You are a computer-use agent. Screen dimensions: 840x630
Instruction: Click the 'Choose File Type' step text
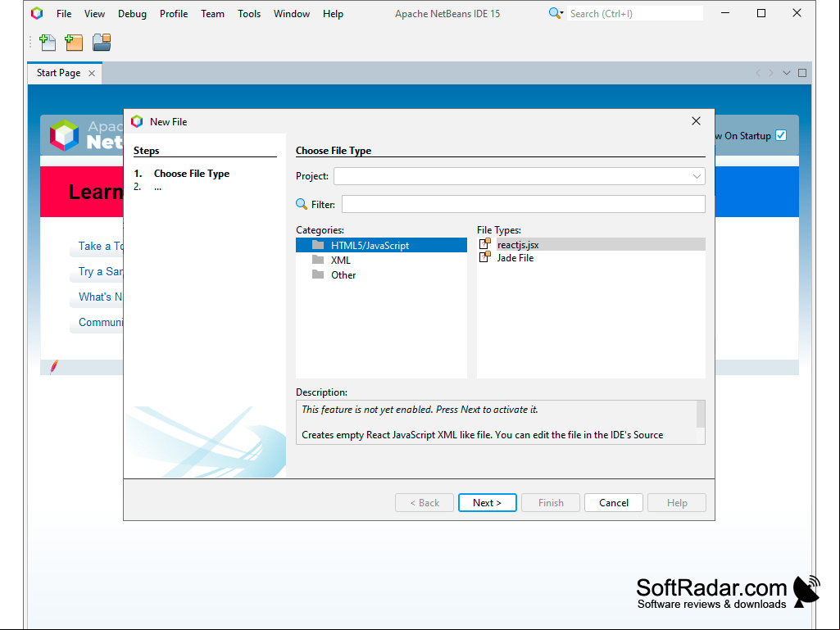(191, 174)
